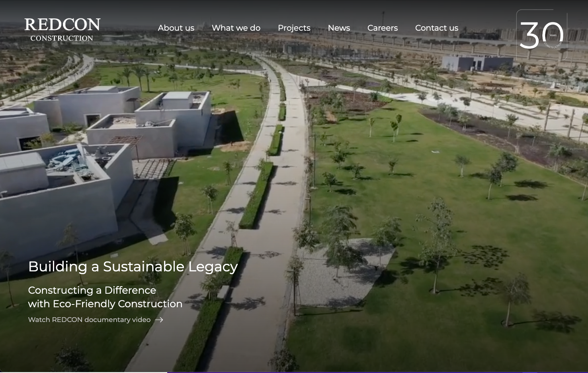Screen dimensions: 588x373
Task: Click the large '3' numeral in the anniversary badge
Action: coord(529,35)
